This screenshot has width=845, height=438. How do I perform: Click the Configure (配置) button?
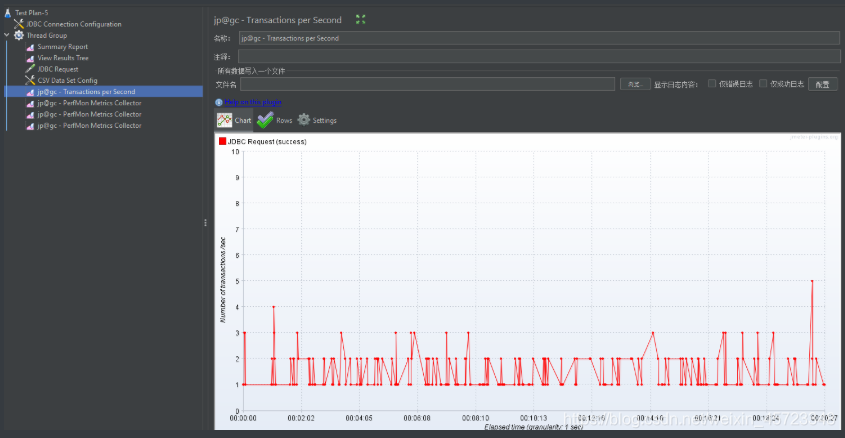tap(822, 84)
